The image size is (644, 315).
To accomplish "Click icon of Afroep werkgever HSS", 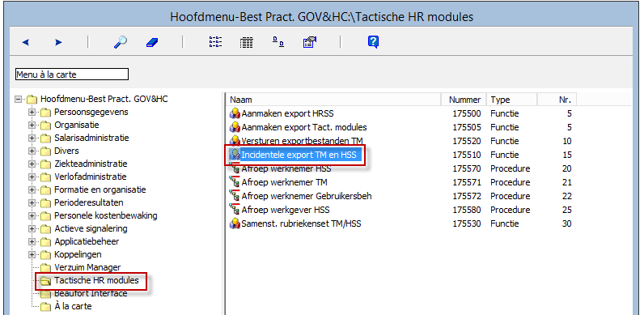I will point(235,210).
